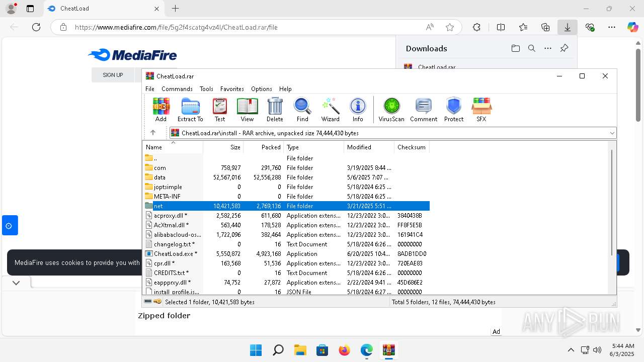Open taskbar Search

278,350
